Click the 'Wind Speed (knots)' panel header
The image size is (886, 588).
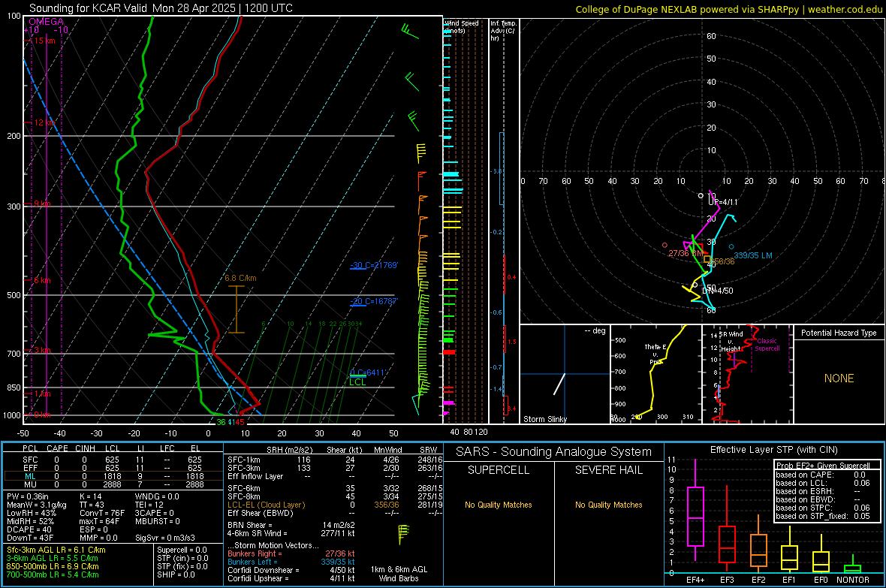462,26
